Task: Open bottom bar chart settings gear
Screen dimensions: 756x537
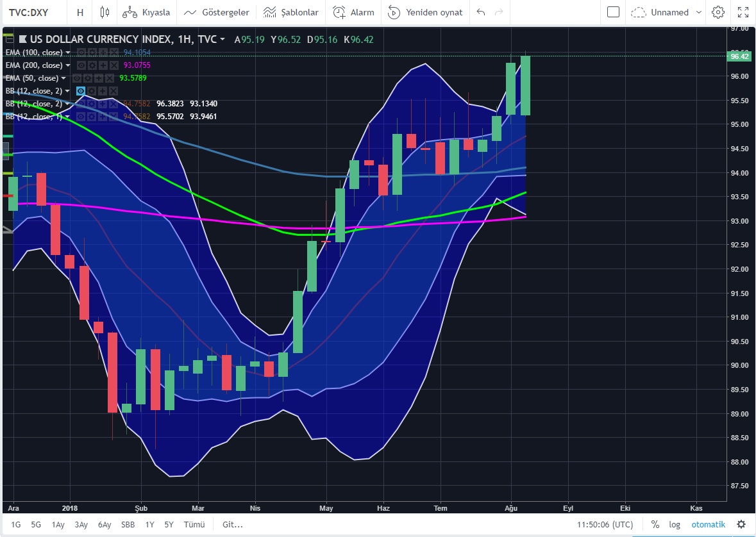Action: [741, 524]
